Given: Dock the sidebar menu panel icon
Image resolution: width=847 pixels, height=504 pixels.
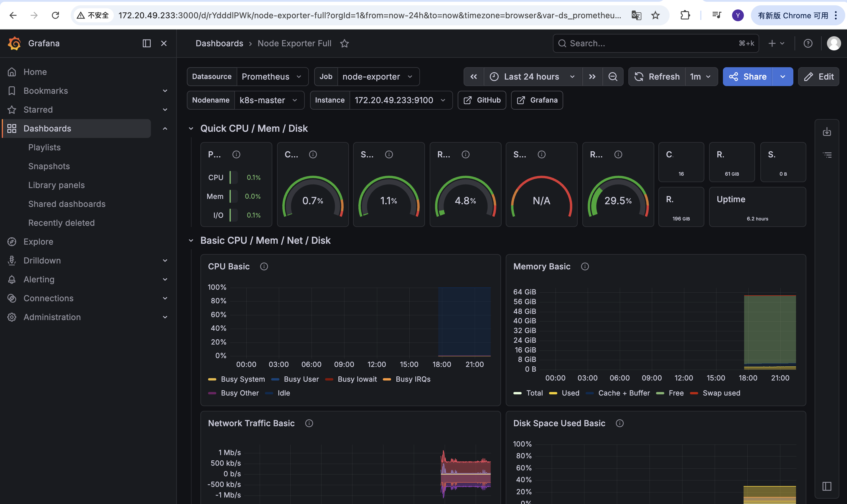Looking at the screenshot, I should 146,43.
